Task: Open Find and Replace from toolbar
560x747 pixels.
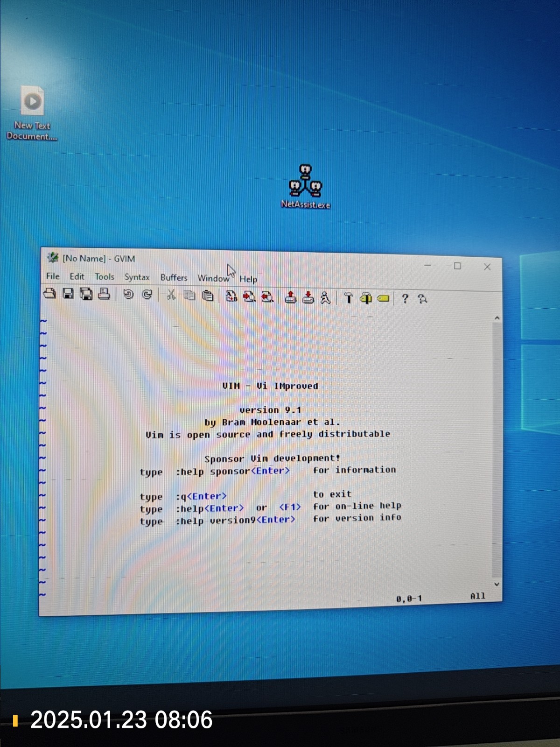Action: click(231, 296)
